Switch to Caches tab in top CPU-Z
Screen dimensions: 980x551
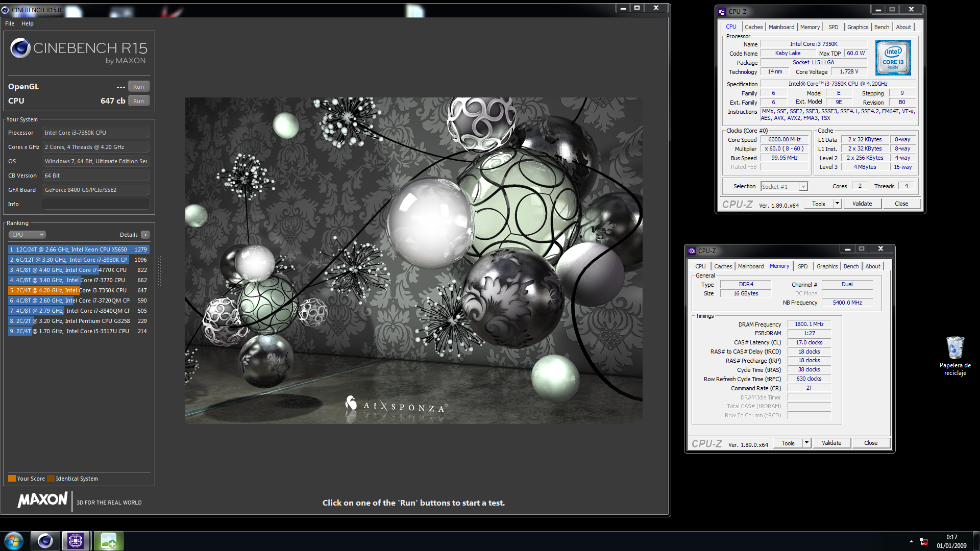point(753,27)
